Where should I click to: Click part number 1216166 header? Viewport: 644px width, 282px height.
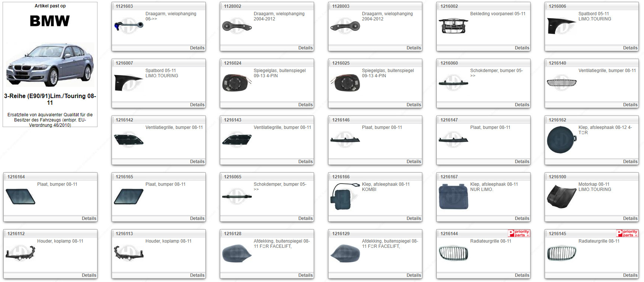tap(341, 177)
